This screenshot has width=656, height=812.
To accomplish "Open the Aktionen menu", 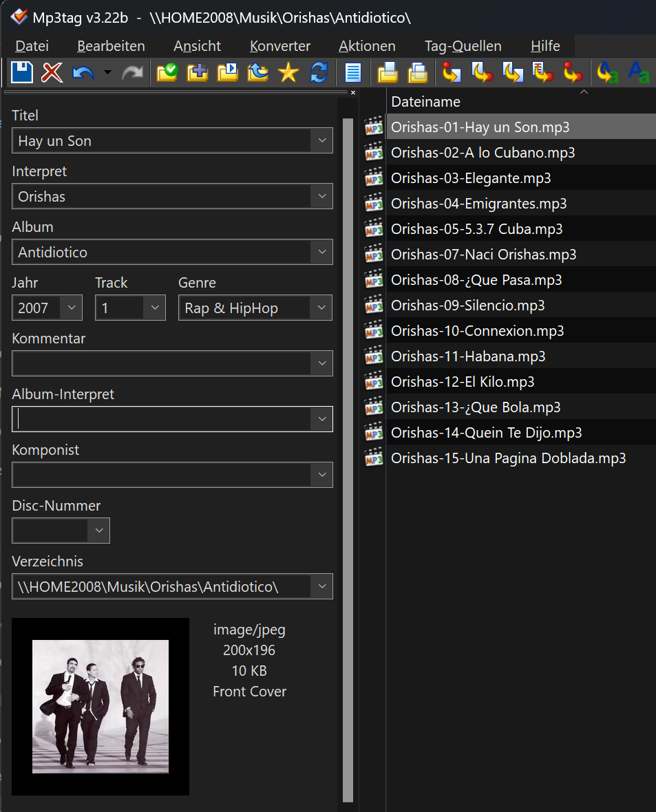I will [x=367, y=46].
